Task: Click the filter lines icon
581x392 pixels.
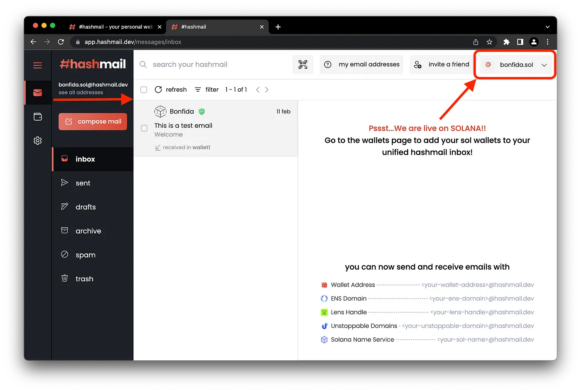Action: point(198,90)
